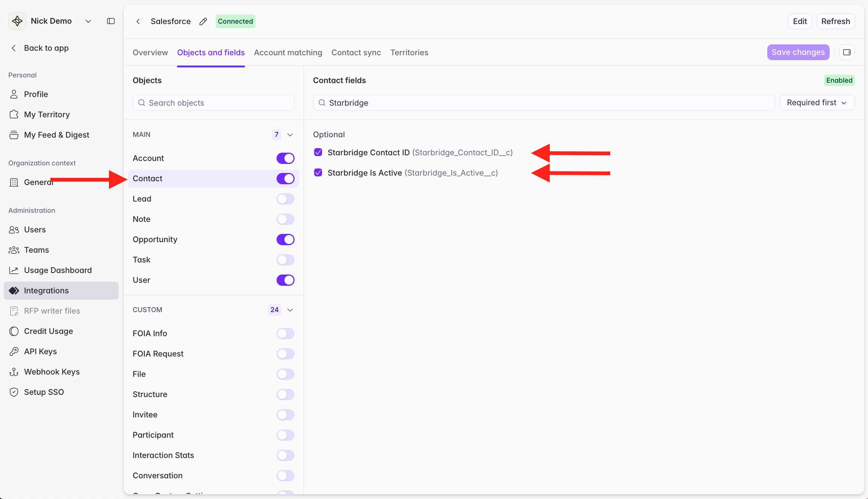Enable the Invitee object toggle
Image resolution: width=868 pixels, height=499 pixels.
click(x=286, y=415)
